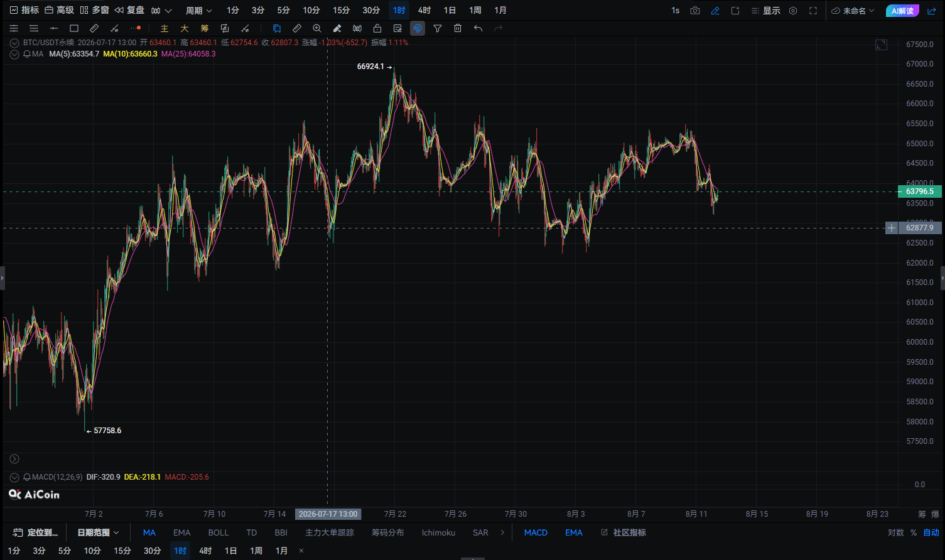
Task: Select the 大 marker tool
Action: coord(185,28)
